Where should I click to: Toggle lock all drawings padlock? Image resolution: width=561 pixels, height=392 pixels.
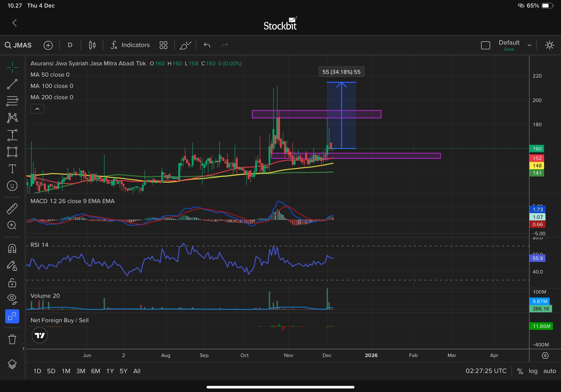[12, 283]
